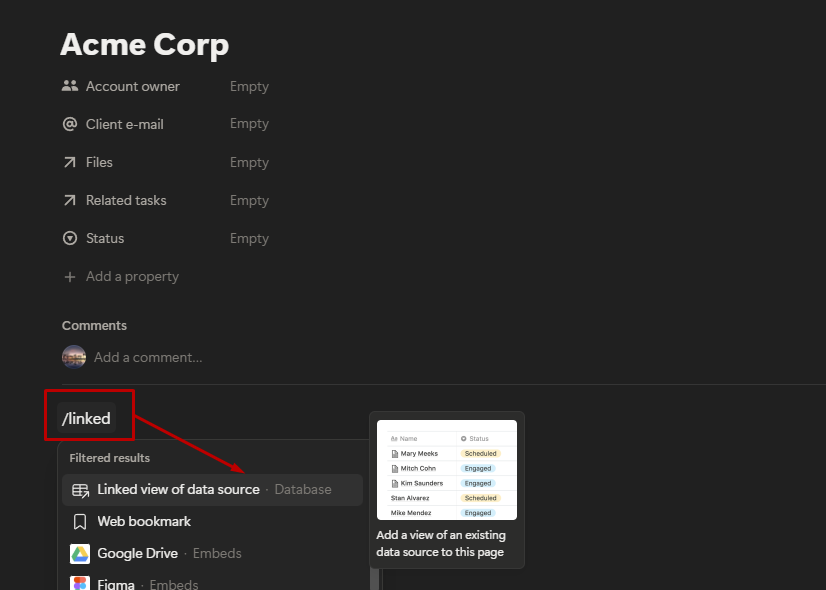Click the arrow icon next to Related tasks

(69, 200)
